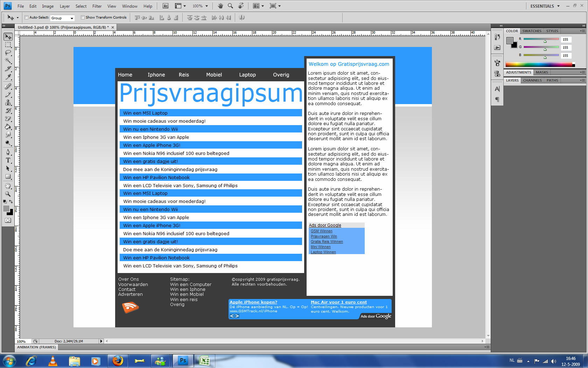Enable the Auto-Select checkbox
The image size is (588, 368).
pyautogui.click(x=26, y=17)
